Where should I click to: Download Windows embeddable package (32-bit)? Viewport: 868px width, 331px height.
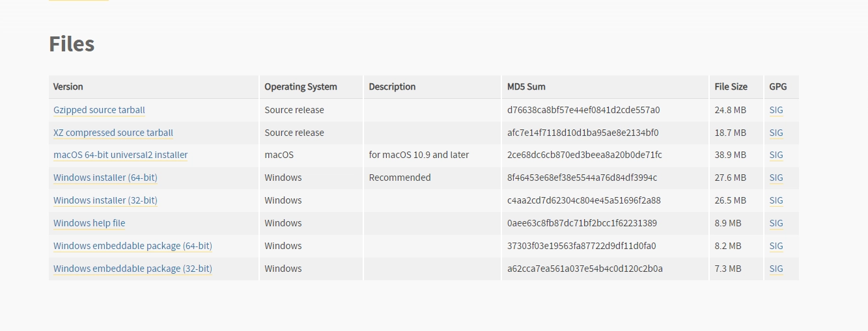133,269
